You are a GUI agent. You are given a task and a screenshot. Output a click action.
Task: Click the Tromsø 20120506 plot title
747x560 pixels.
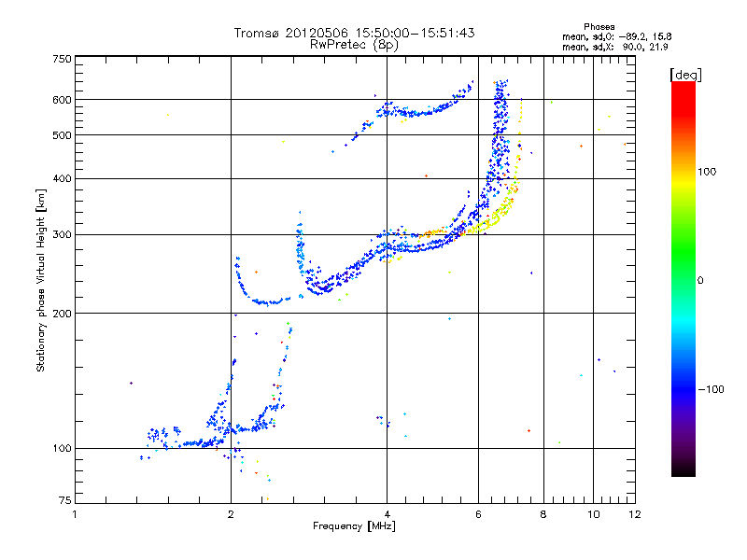coord(354,33)
